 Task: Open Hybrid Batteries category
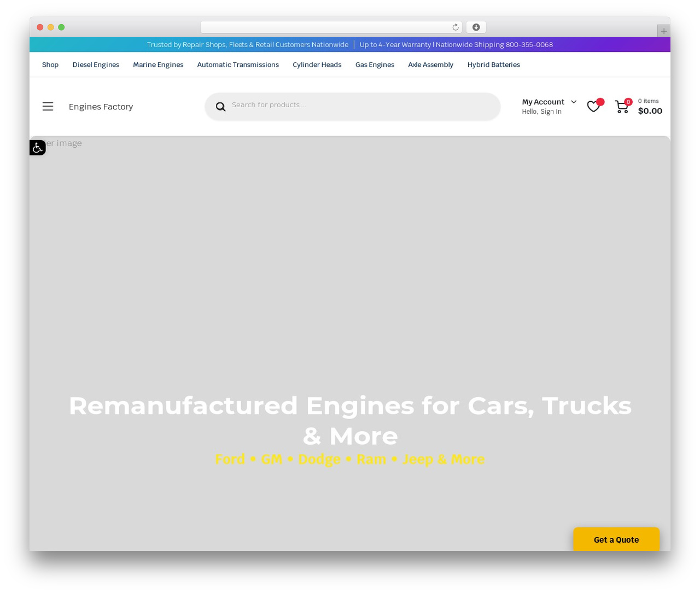[x=493, y=65]
